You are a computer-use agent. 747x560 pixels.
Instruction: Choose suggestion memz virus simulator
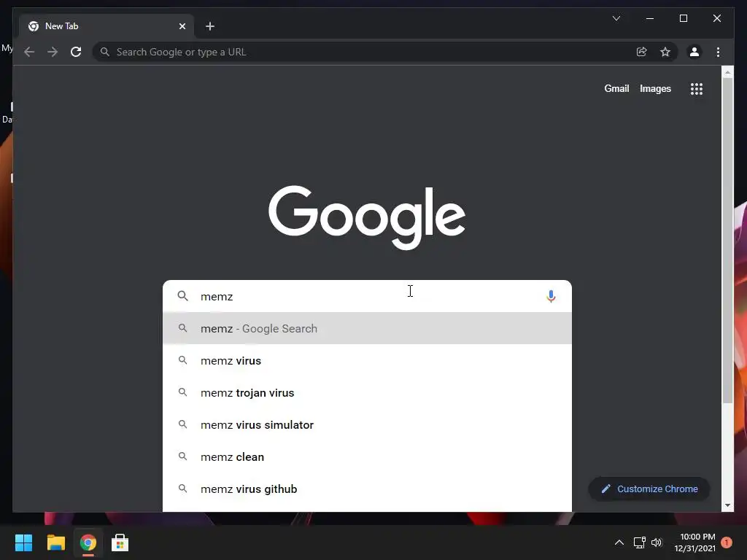click(x=368, y=425)
